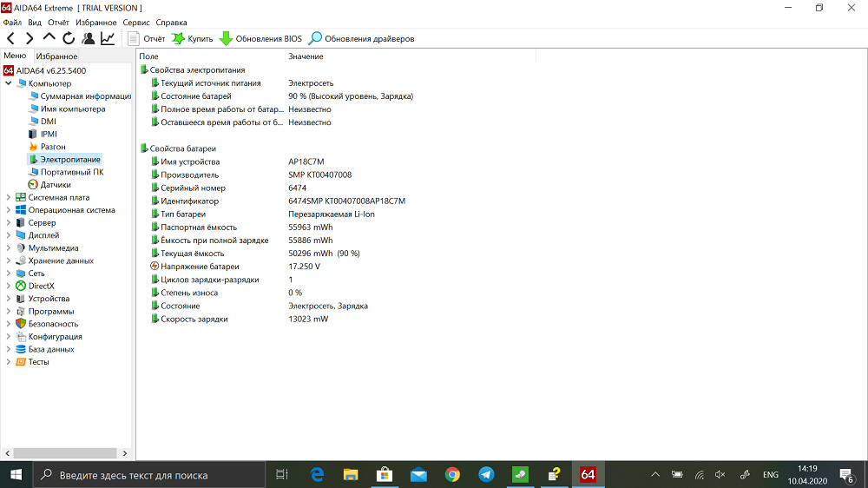Click the Значение column header
The height and width of the screenshot is (488, 868).
(x=306, y=56)
